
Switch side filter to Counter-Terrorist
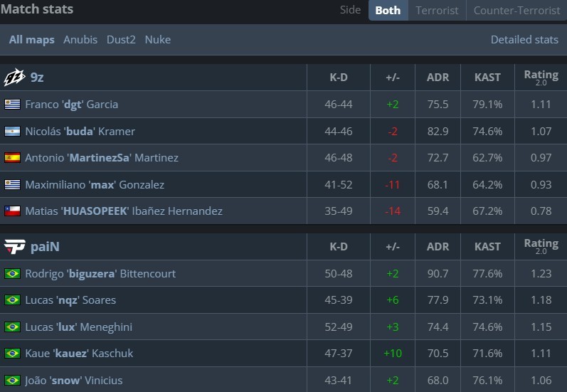click(516, 10)
